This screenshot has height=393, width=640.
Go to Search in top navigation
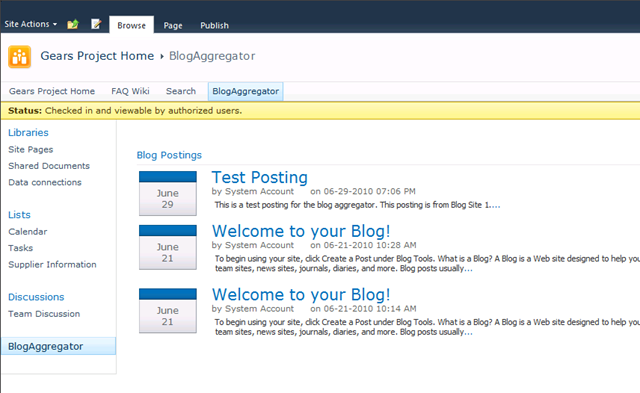coord(181,91)
